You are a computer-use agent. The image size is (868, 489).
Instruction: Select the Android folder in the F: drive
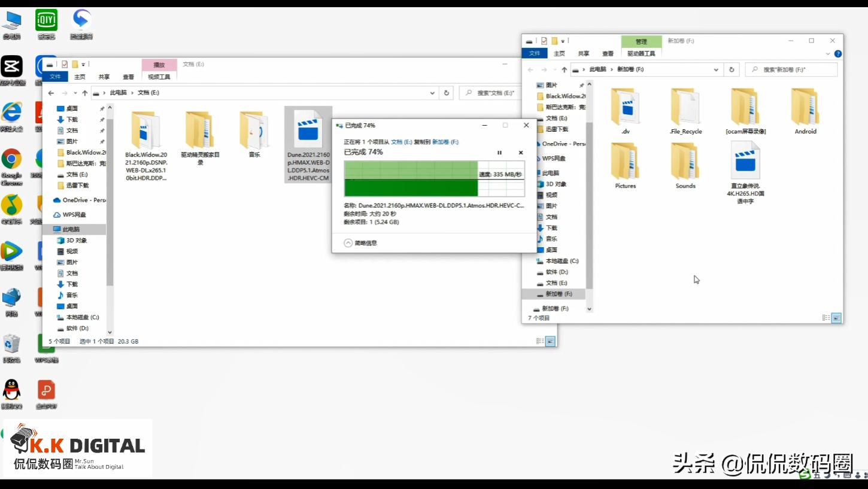click(x=805, y=111)
